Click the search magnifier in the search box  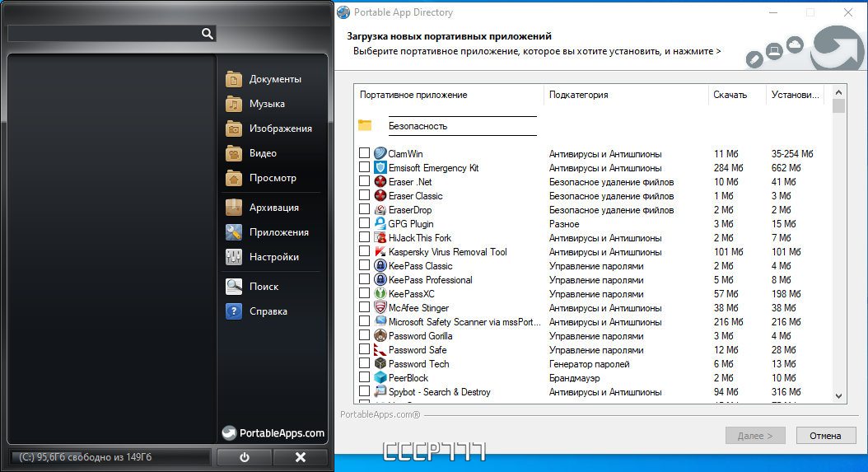[x=207, y=34]
